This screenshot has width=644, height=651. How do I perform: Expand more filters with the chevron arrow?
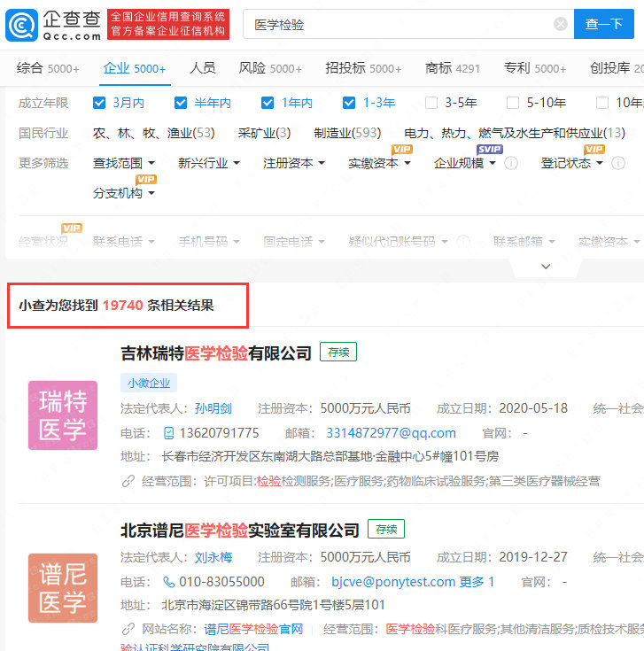pyautogui.click(x=546, y=267)
